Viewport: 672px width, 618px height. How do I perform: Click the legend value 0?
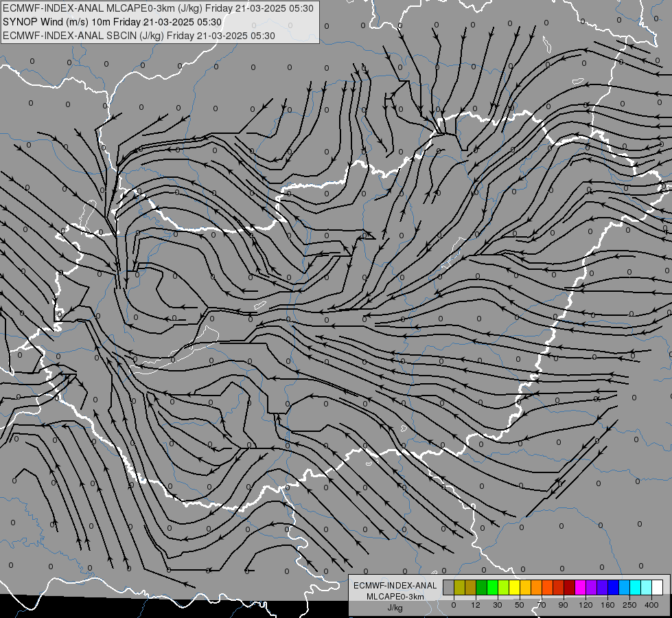[454, 605]
